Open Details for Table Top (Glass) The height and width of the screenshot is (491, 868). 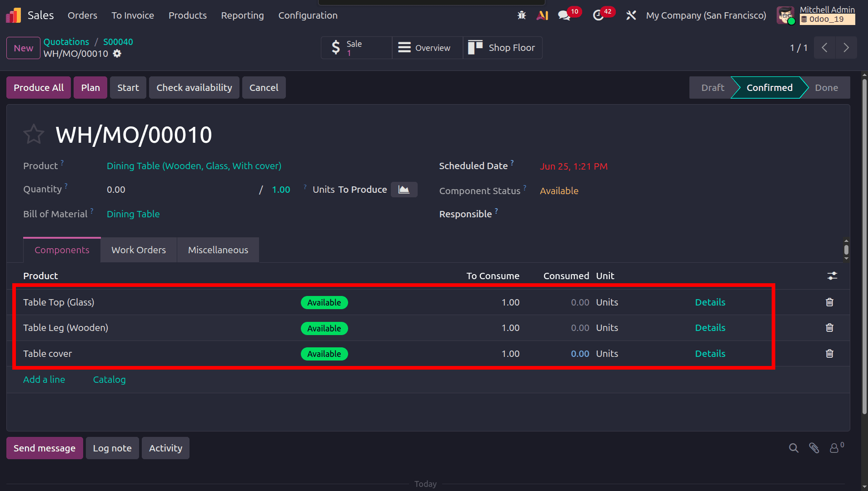click(x=710, y=302)
